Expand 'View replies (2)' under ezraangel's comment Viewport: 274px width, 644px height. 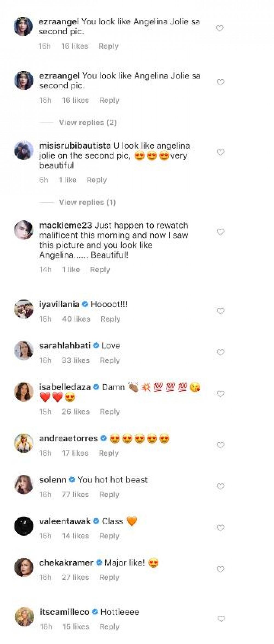tap(88, 122)
